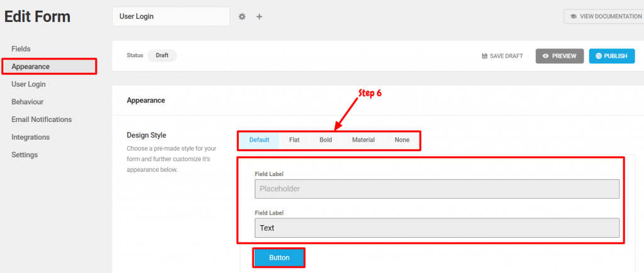The width and height of the screenshot is (644, 273).
Task: Click the Publish button
Action: (x=611, y=56)
